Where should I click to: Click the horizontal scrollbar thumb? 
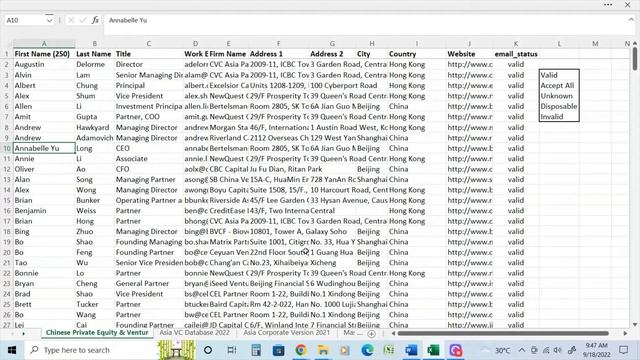point(503,333)
